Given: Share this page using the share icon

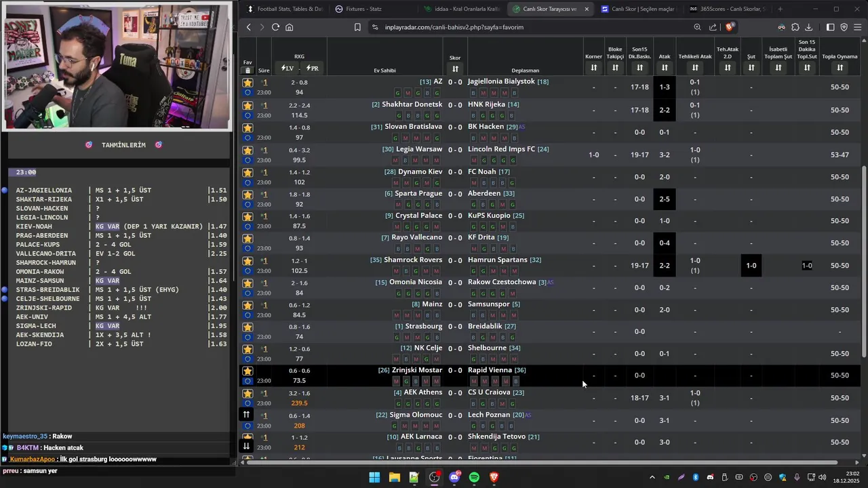Looking at the screenshot, I should [713, 27].
